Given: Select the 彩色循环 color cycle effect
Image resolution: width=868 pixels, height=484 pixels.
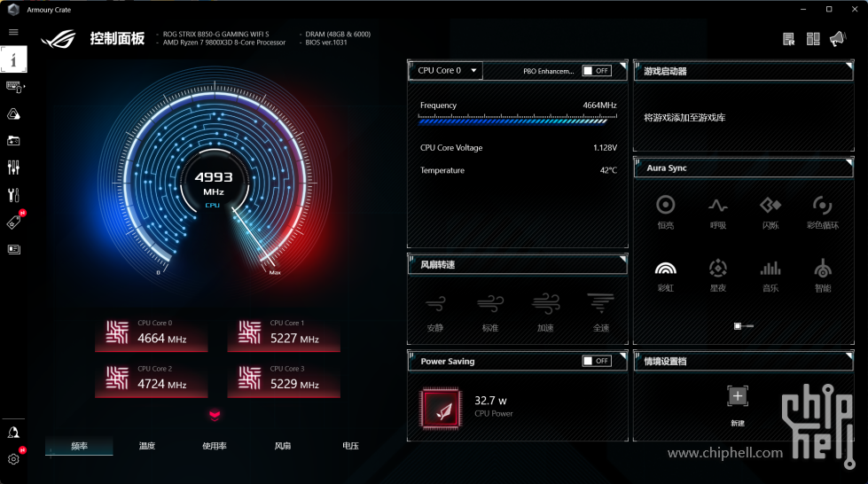Looking at the screenshot, I should [823, 212].
